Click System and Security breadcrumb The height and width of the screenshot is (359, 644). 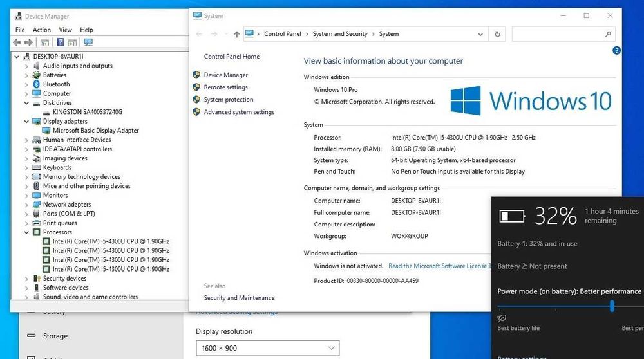[x=340, y=34]
